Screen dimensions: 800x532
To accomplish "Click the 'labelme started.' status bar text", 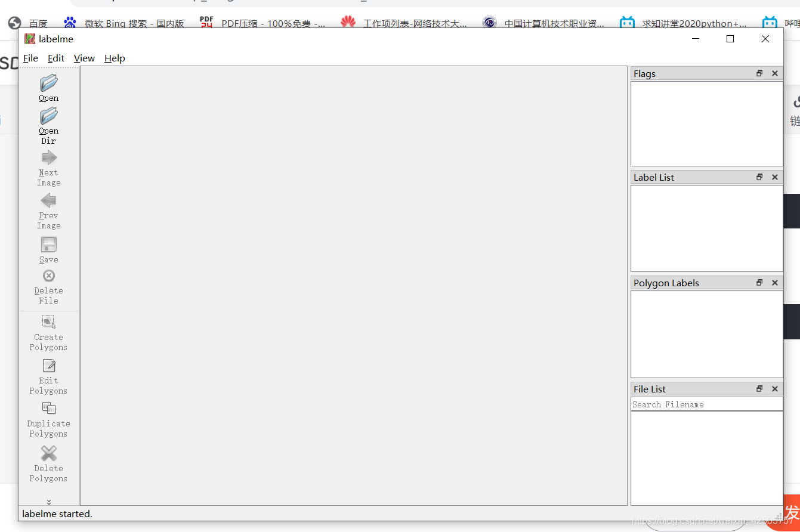I will tap(57, 514).
